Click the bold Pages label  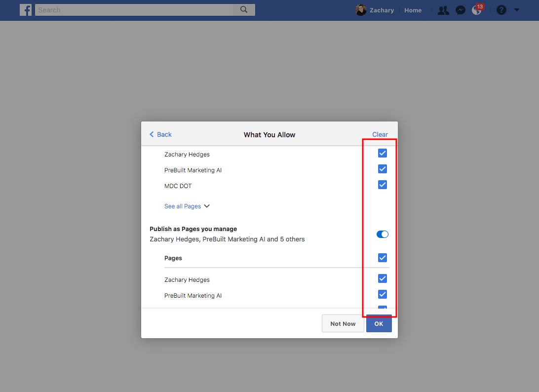[x=173, y=258]
